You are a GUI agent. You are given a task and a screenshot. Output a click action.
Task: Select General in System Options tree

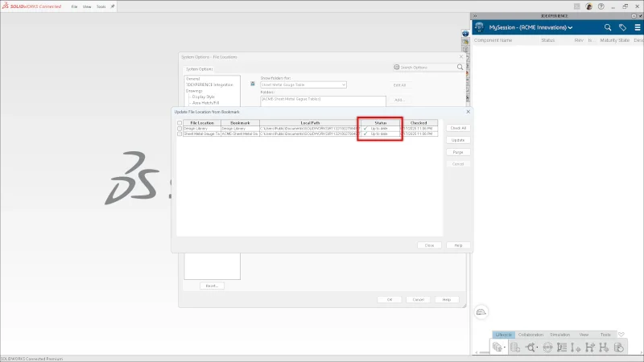[192, 78]
